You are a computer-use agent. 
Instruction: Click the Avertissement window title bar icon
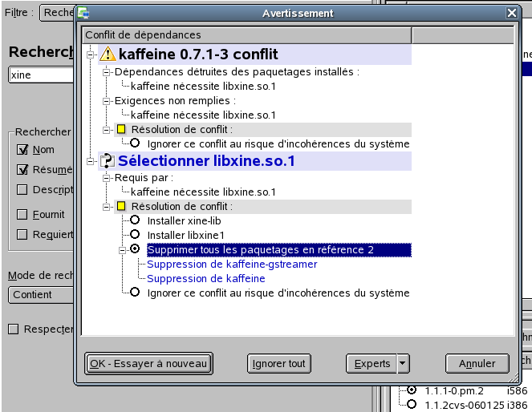83,13
